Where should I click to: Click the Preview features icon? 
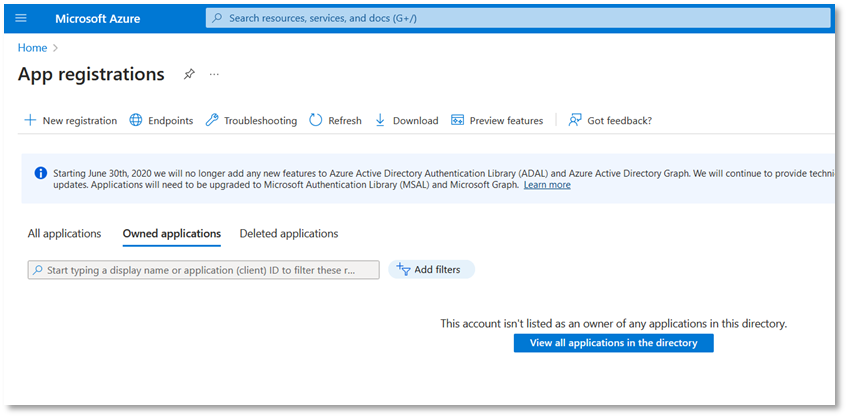click(x=458, y=121)
